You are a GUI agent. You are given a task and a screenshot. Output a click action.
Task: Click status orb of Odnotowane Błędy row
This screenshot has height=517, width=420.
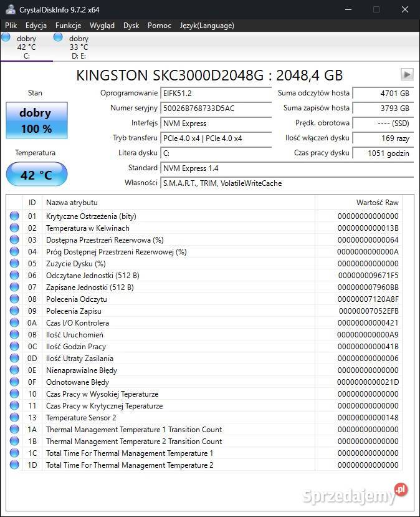[14, 382]
